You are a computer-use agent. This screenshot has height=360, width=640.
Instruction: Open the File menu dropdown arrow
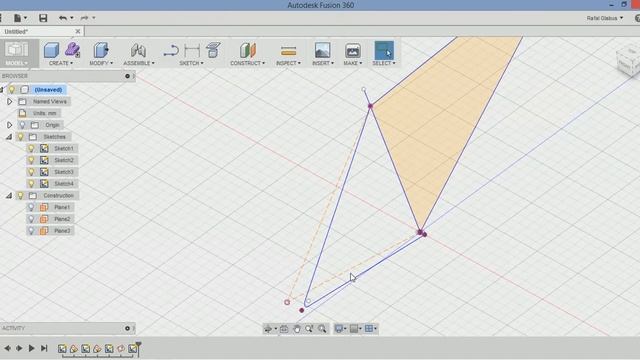(x=25, y=18)
